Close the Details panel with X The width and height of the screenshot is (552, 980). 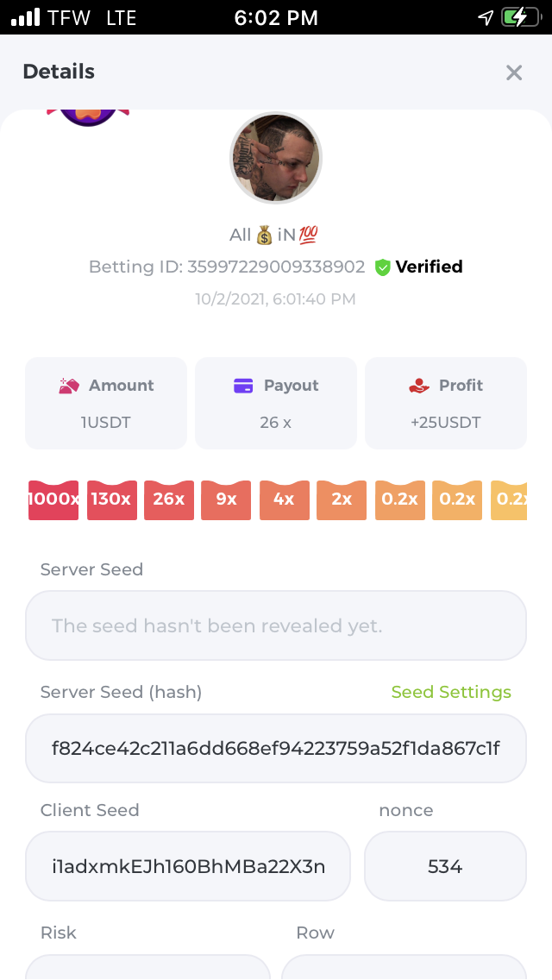[514, 72]
